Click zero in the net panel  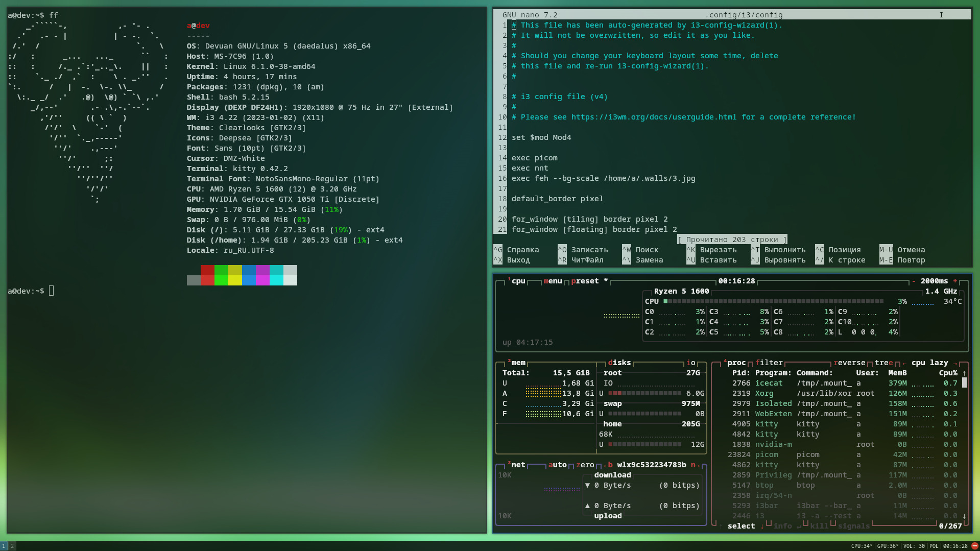[x=585, y=465]
